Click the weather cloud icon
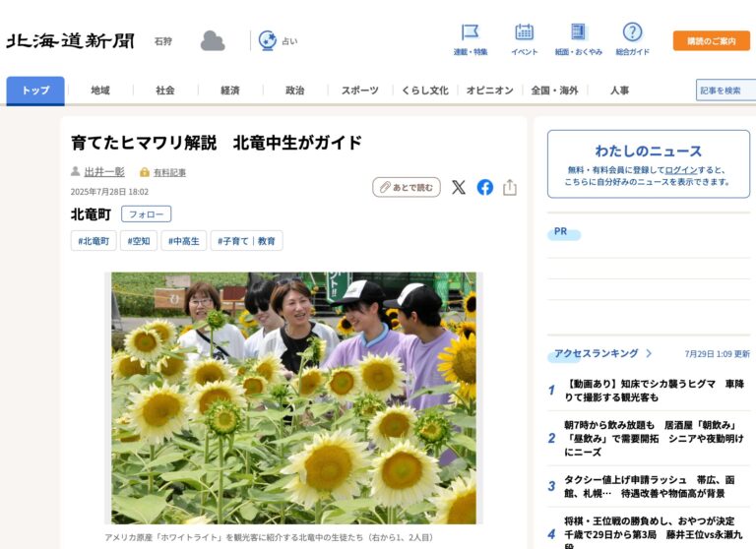This screenshot has height=549, width=756. click(x=213, y=40)
